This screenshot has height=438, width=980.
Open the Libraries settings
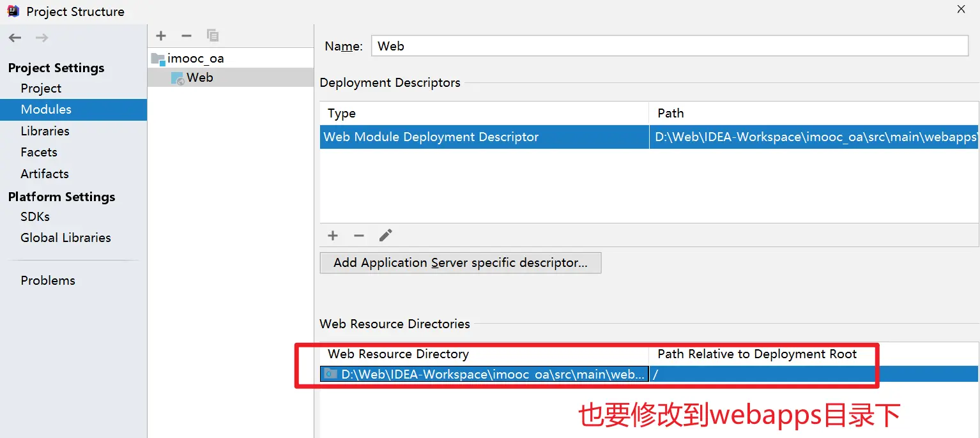(x=45, y=131)
